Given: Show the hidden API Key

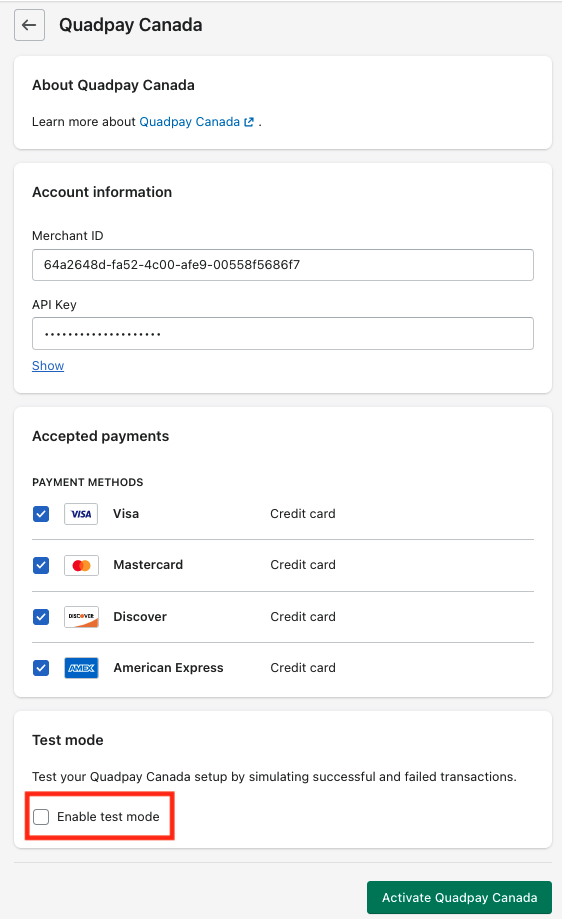Looking at the screenshot, I should tap(48, 366).
